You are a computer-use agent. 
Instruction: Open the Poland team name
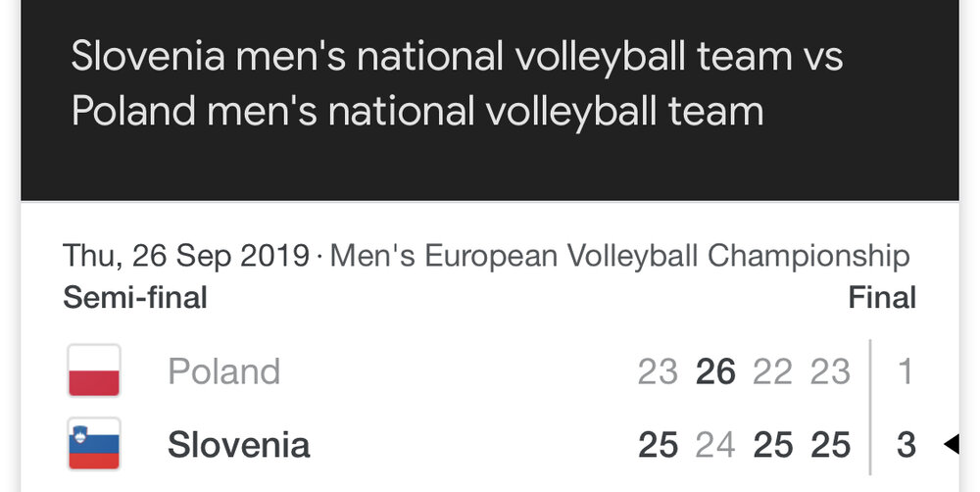[223, 371]
